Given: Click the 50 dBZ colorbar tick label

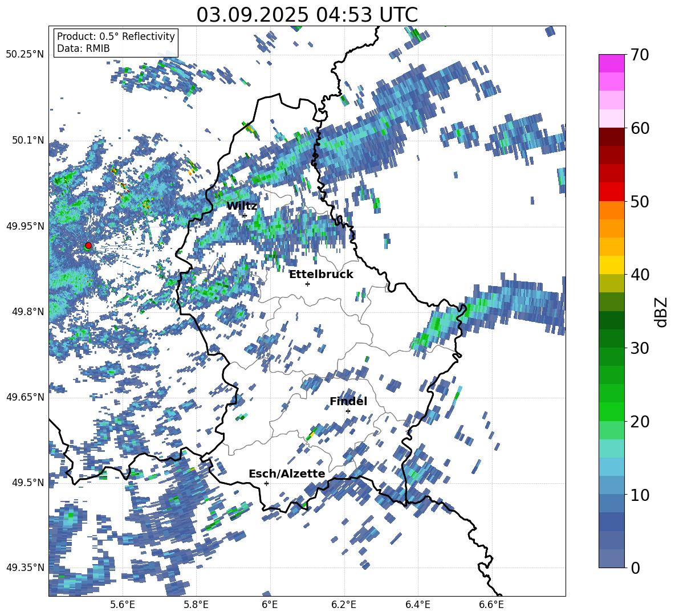Looking at the screenshot, I should (x=640, y=201).
